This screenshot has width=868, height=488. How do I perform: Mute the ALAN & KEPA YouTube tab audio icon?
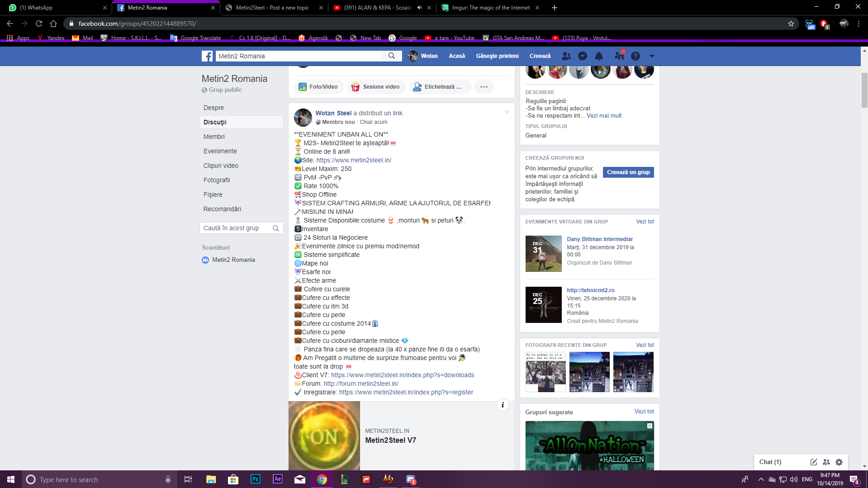pyautogui.click(x=419, y=8)
